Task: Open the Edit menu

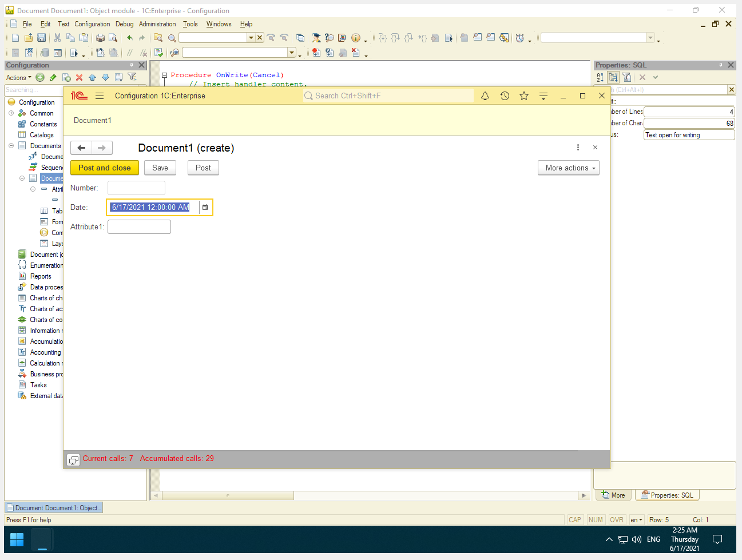Action: [45, 24]
